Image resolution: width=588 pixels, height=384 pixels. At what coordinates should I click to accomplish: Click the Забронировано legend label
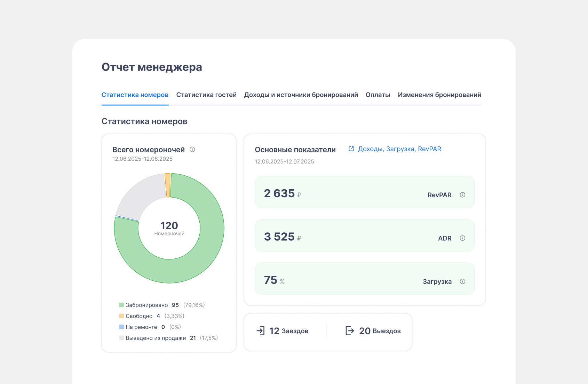147,305
